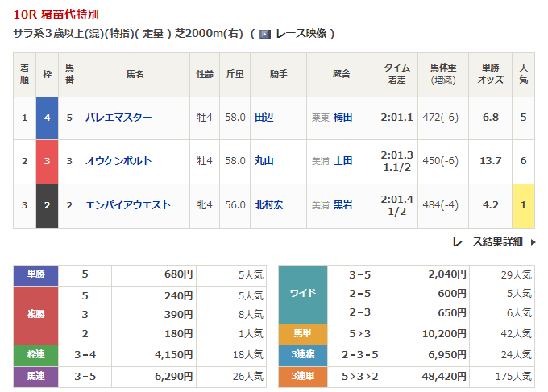View trainer 黒岩 details
The image size is (548, 392).
tap(343, 205)
